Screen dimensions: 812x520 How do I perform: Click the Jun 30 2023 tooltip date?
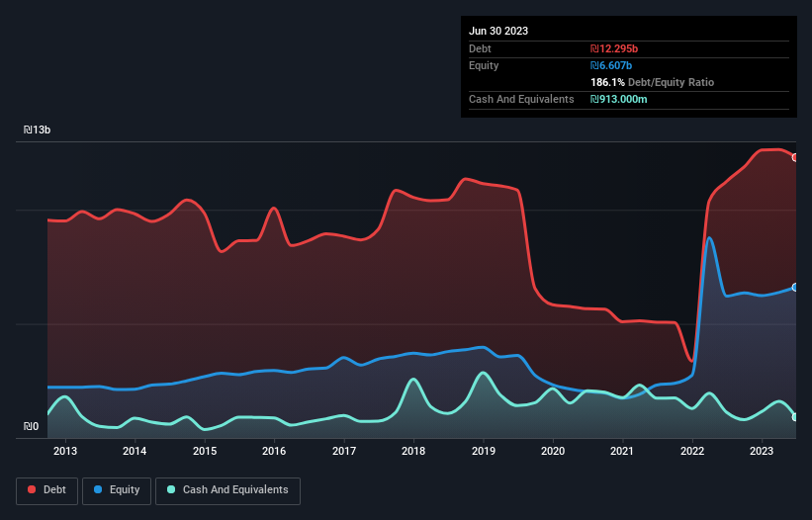498,31
